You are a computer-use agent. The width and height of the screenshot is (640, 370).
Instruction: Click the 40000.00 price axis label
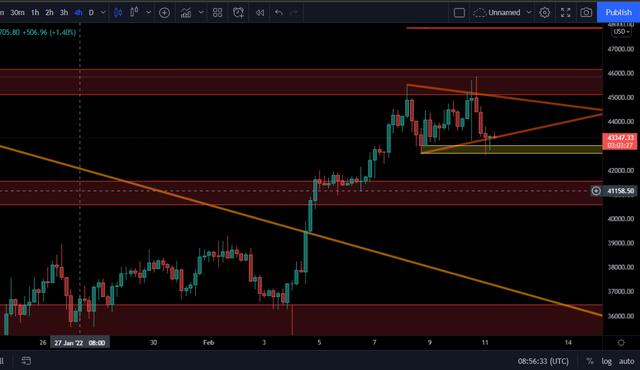[x=621, y=219]
